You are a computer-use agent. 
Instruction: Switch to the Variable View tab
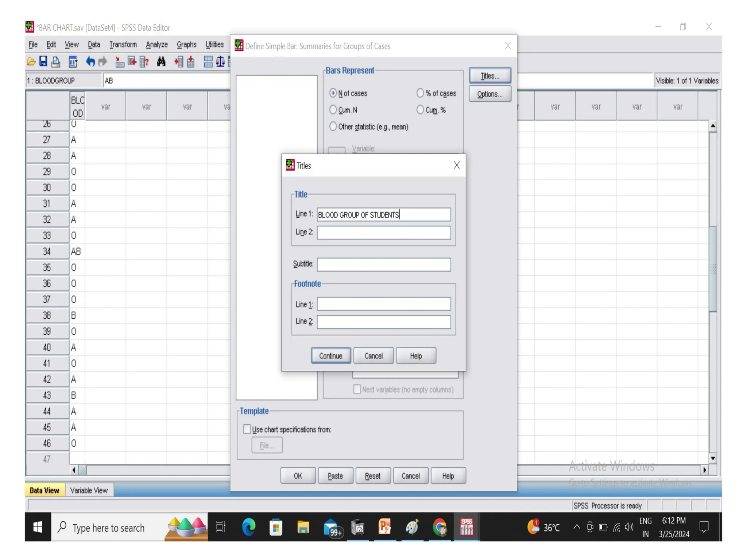pyautogui.click(x=89, y=490)
